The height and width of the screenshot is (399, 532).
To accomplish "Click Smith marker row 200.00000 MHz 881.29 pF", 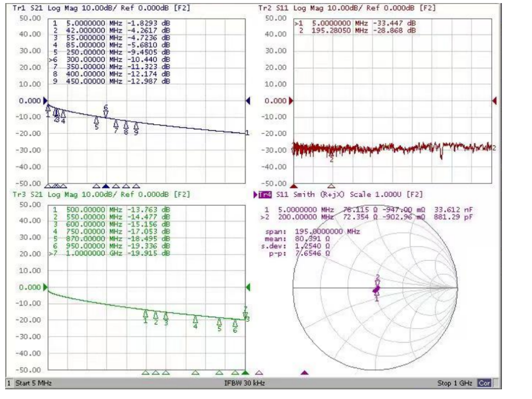I will [x=367, y=217].
